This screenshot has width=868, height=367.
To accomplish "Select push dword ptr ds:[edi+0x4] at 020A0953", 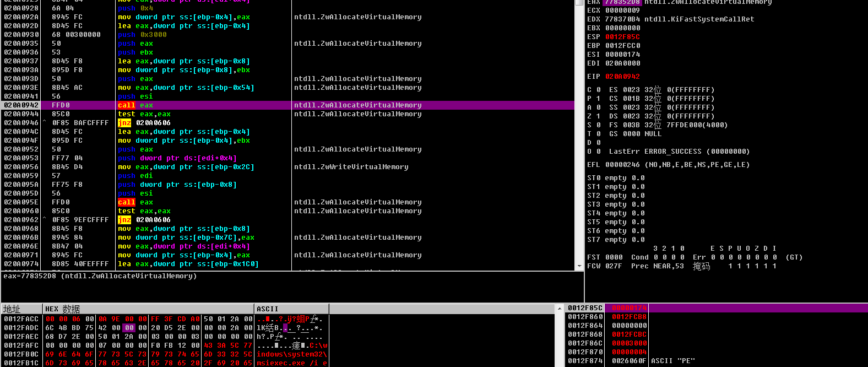I will (287, 158).
